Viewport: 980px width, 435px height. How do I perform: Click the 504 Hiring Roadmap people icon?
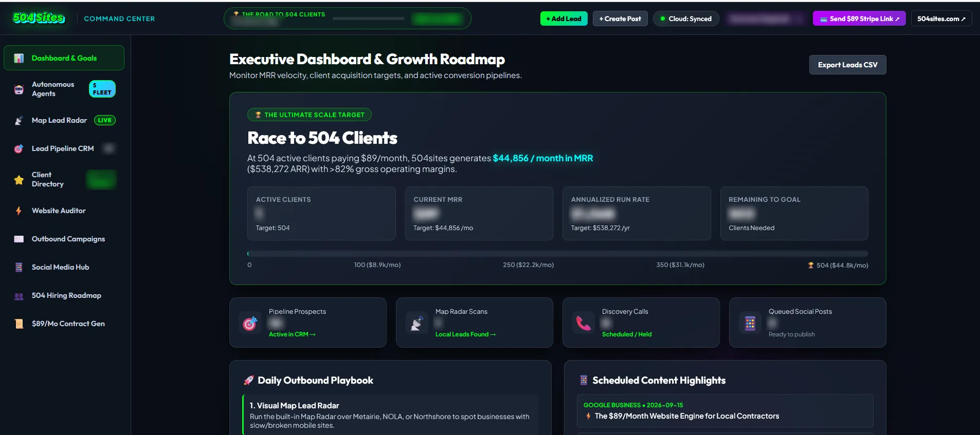coord(19,296)
